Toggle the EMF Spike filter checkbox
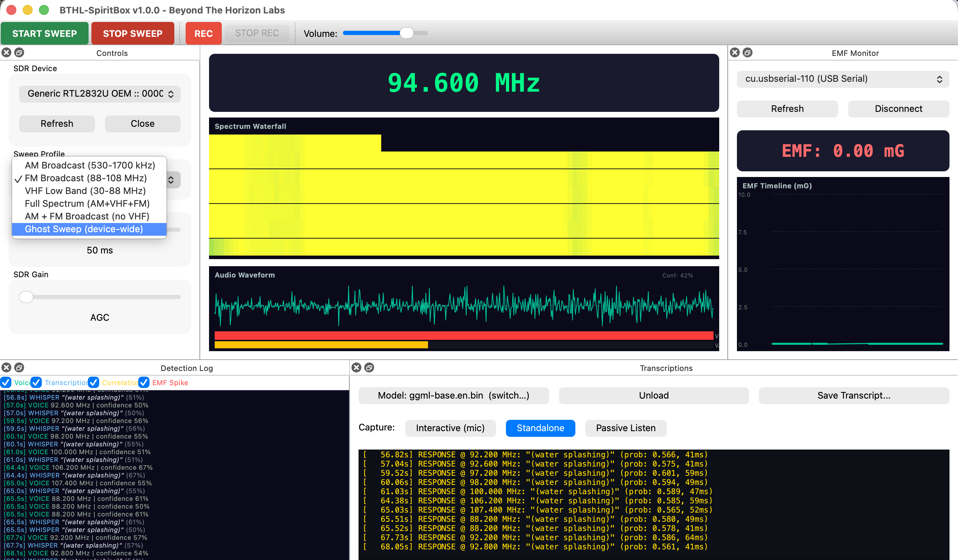The width and height of the screenshot is (958, 560). tap(144, 382)
